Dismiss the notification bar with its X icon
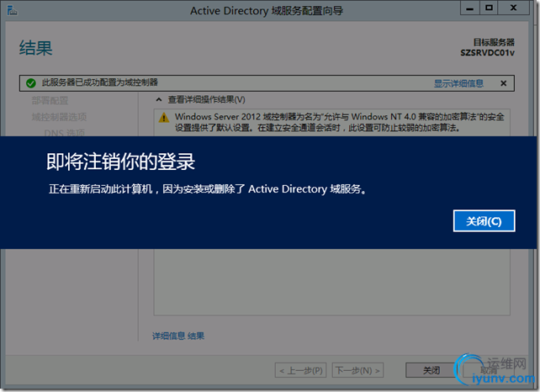The height and width of the screenshot is (392, 540). pyautogui.click(x=504, y=83)
